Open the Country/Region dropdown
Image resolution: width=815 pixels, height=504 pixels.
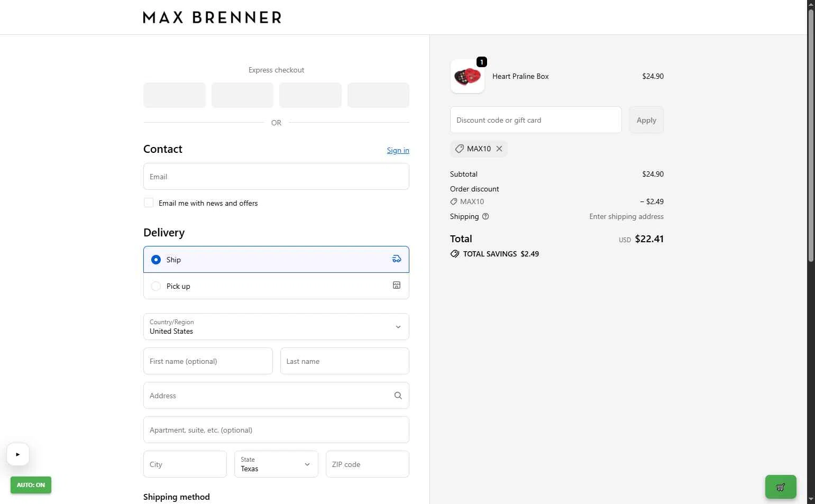point(276,327)
